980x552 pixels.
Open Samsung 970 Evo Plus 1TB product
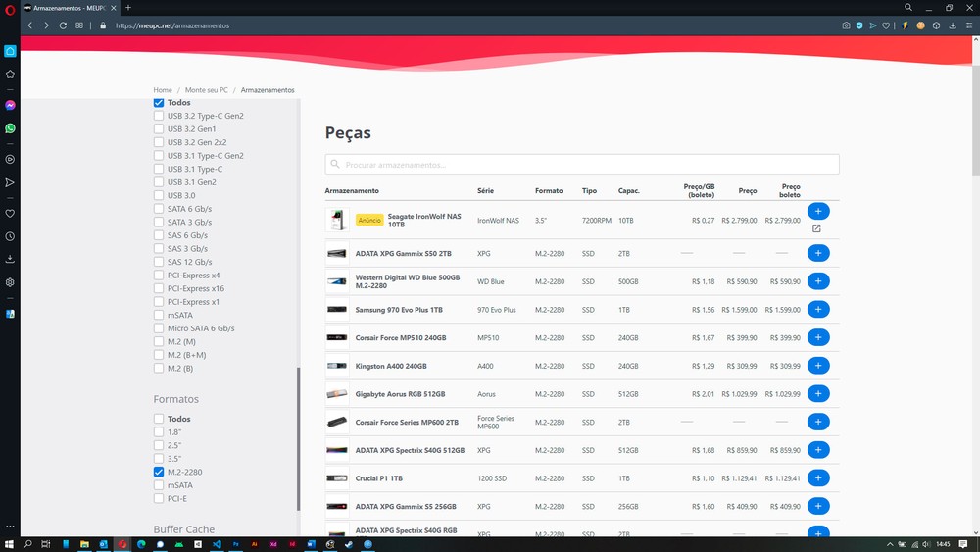pos(399,310)
